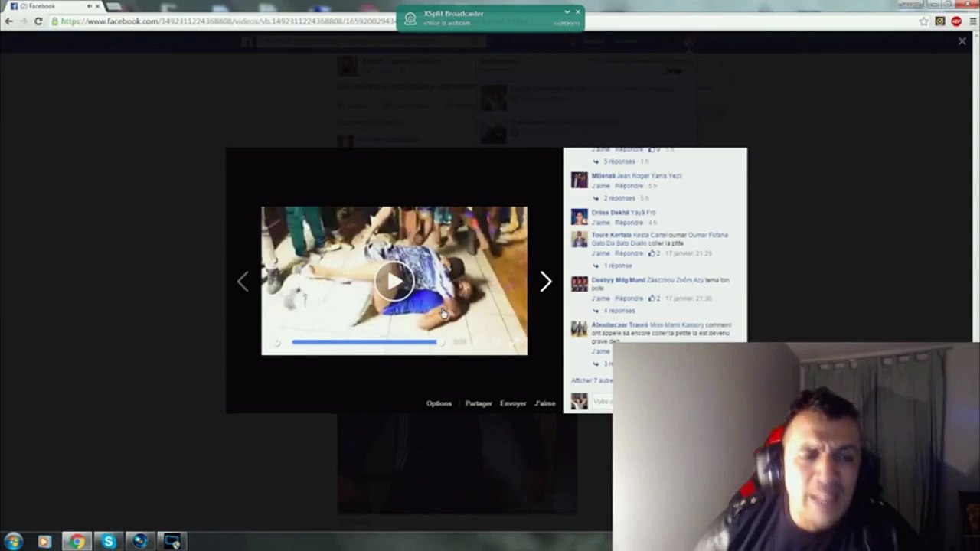Click Driss Dekhil commenter name
This screenshot has width=980, height=551.
tap(610, 213)
